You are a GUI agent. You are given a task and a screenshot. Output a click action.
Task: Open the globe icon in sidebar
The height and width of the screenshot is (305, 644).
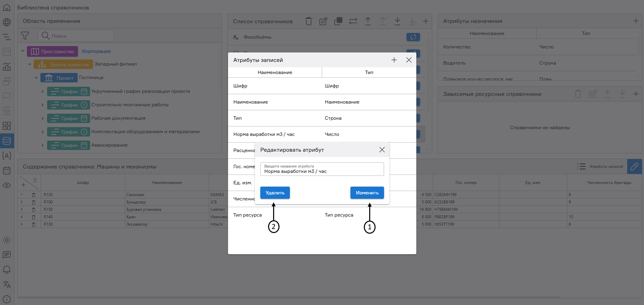[x=7, y=22]
